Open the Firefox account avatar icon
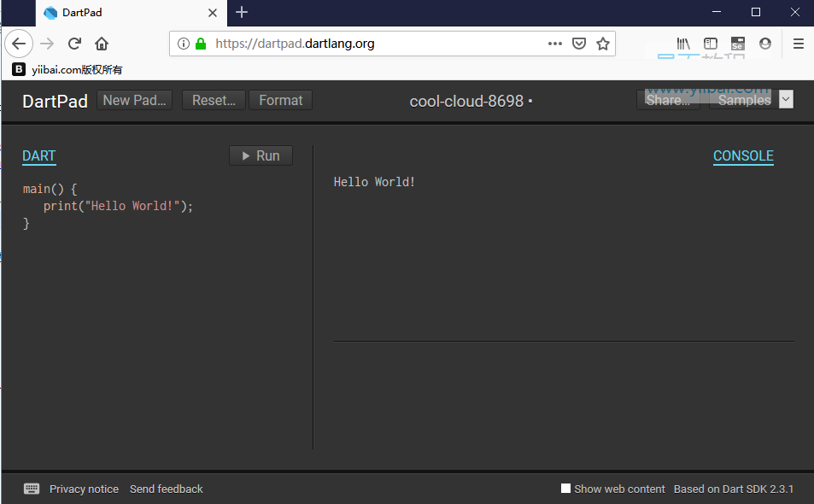Viewport: 814px width, 504px height. [x=765, y=44]
